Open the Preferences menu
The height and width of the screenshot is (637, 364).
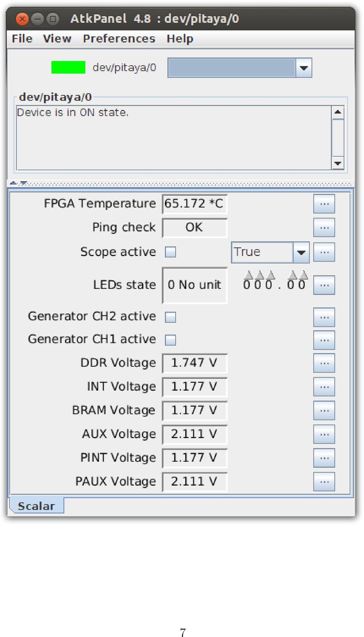tap(119, 39)
